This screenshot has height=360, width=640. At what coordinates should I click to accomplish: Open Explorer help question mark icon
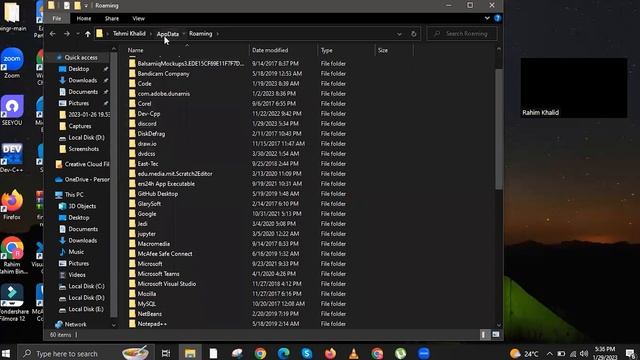click(x=498, y=18)
